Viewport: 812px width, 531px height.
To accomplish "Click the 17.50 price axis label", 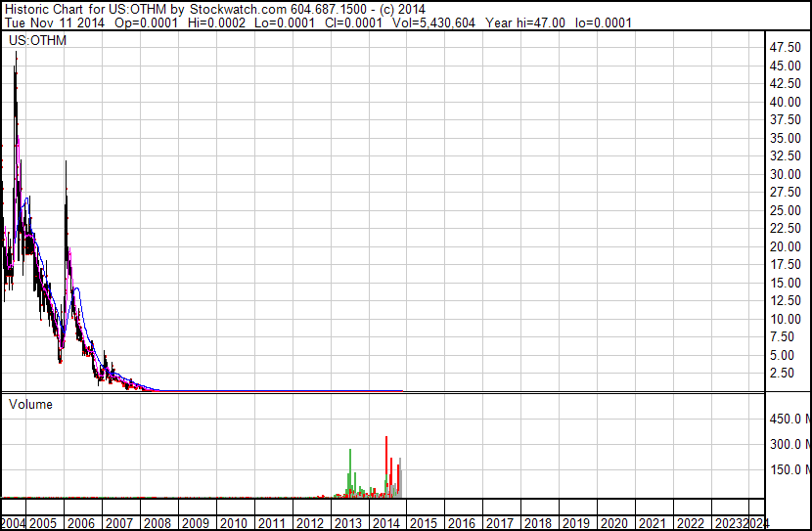I will pyautogui.click(x=786, y=264).
